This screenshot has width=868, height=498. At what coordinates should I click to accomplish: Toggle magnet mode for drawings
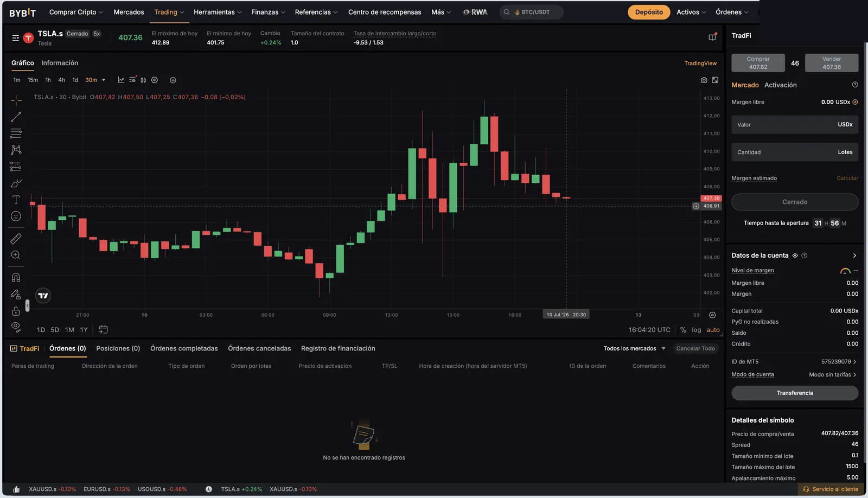coord(16,277)
